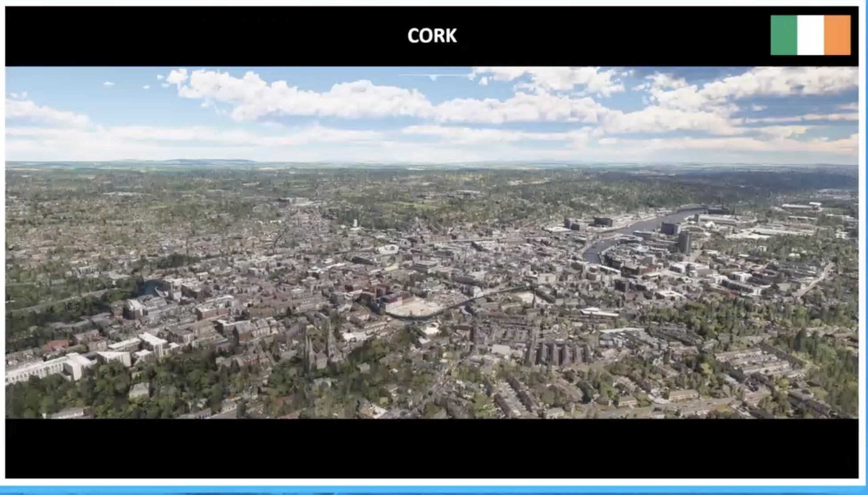
Task: Click the orange stripe of the flag
Action: [x=837, y=35]
